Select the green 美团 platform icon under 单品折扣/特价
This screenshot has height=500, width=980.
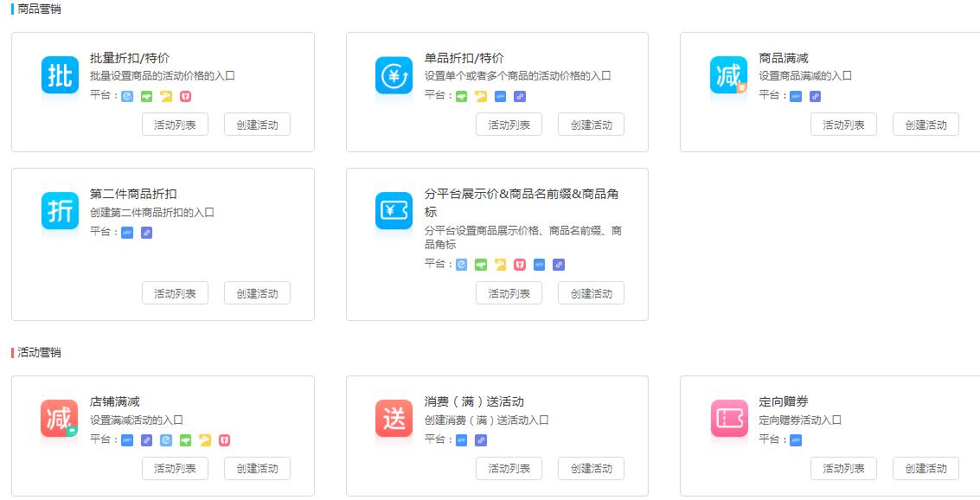[x=462, y=97]
